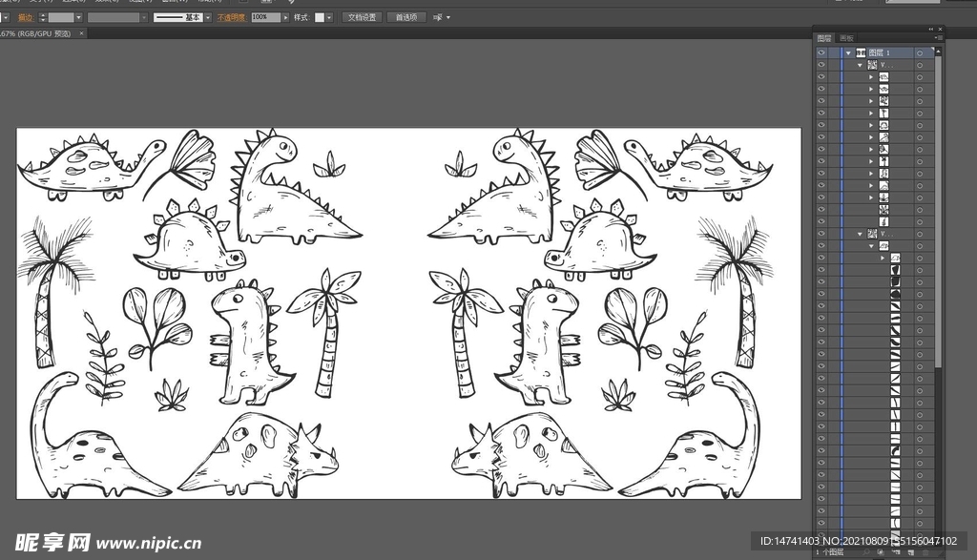Viewport: 977px width, 560px height.
Task: Toggle visibility of the second V... group
Action: [x=821, y=234]
